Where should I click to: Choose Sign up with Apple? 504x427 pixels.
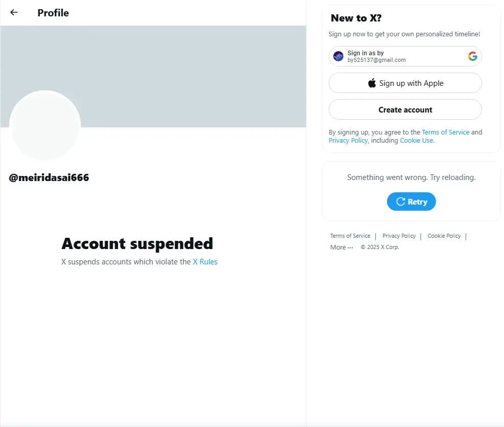[x=405, y=83]
